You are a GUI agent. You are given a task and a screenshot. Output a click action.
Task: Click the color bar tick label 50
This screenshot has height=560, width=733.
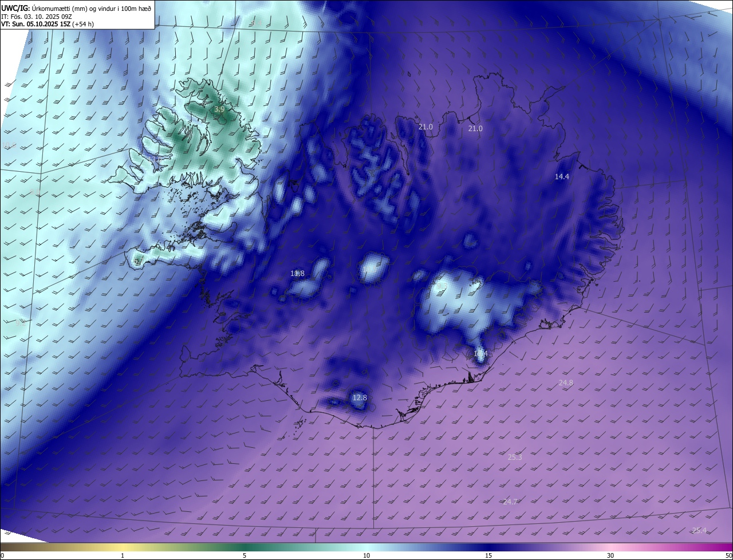(728, 555)
